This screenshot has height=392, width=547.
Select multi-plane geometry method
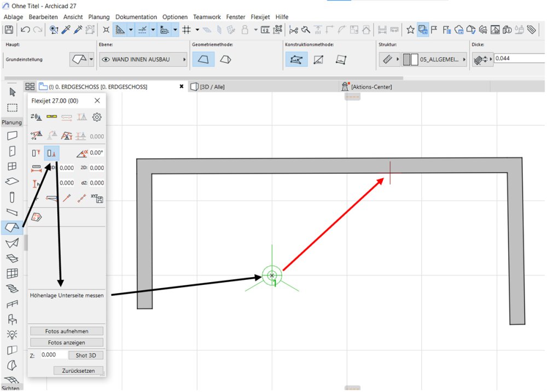click(x=226, y=59)
